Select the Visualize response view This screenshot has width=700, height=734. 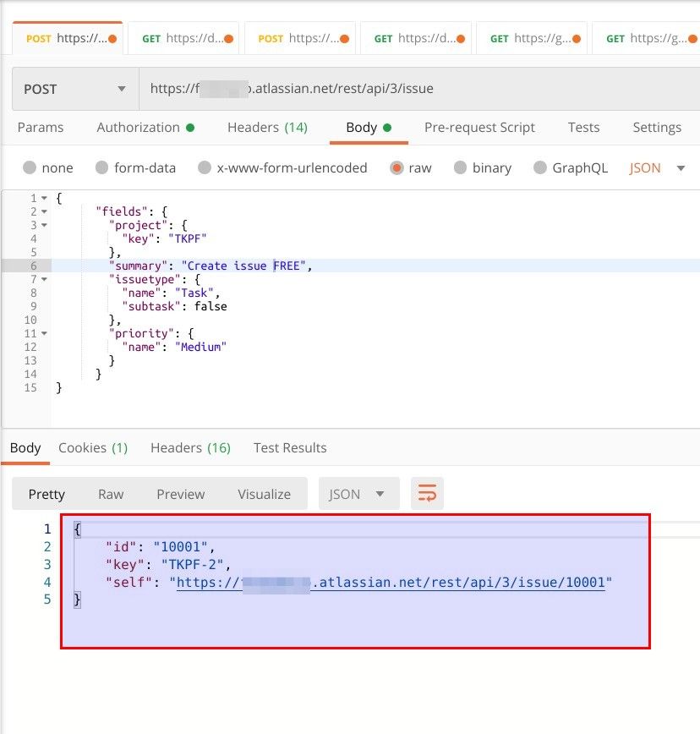coord(264,494)
